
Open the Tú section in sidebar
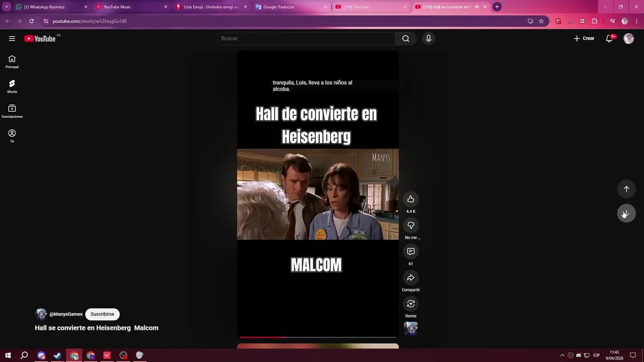pyautogui.click(x=12, y=136)
